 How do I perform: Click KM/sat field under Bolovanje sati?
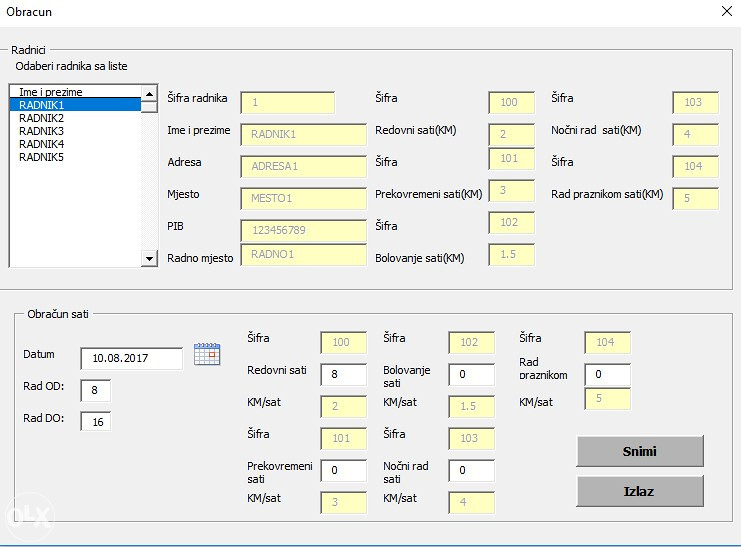(471, 407)
